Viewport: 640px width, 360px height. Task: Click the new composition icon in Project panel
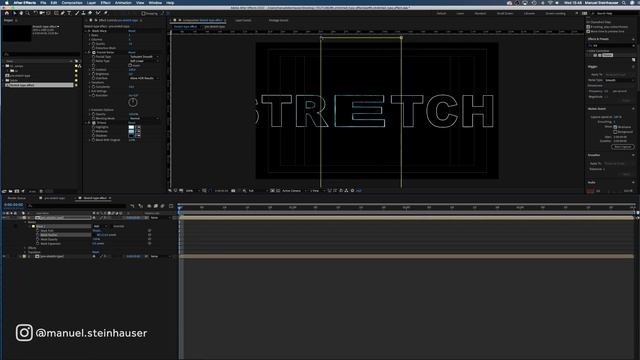click(17, 191)
